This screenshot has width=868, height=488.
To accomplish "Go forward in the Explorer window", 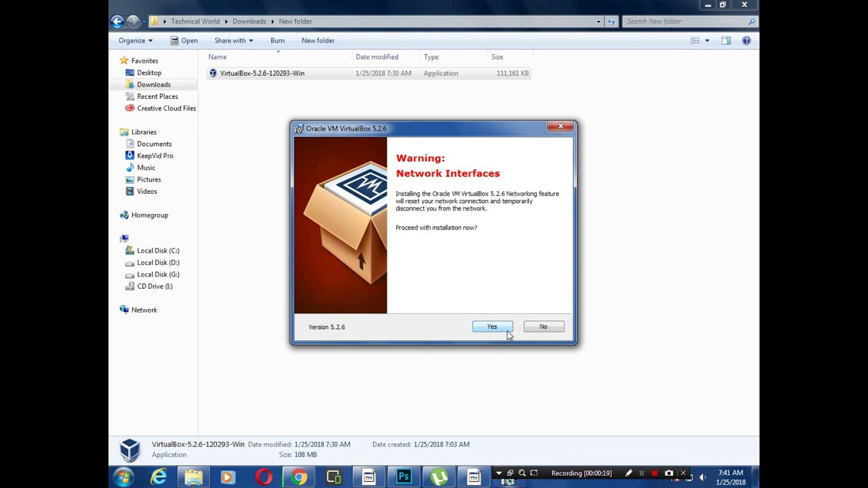I will coord(133,21).
